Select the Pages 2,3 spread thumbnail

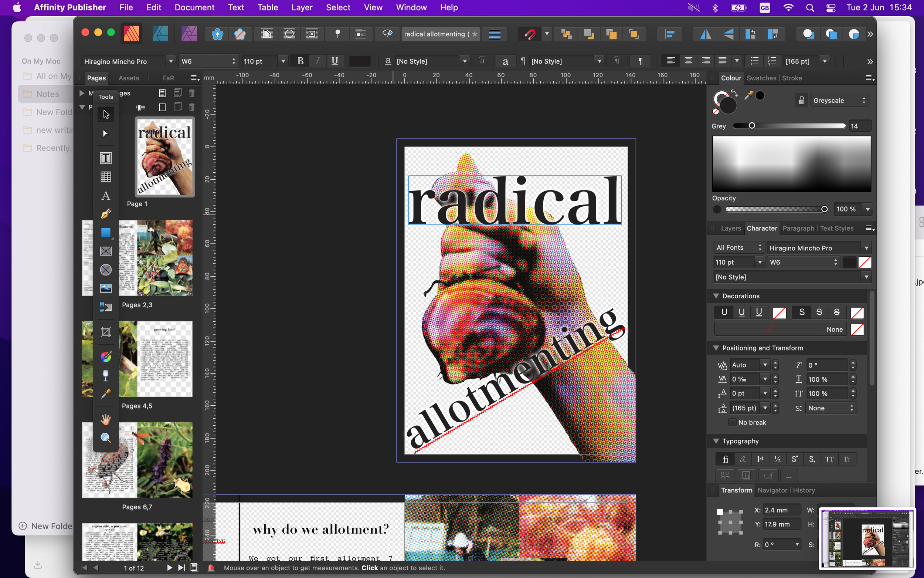(x=137, y=258)
